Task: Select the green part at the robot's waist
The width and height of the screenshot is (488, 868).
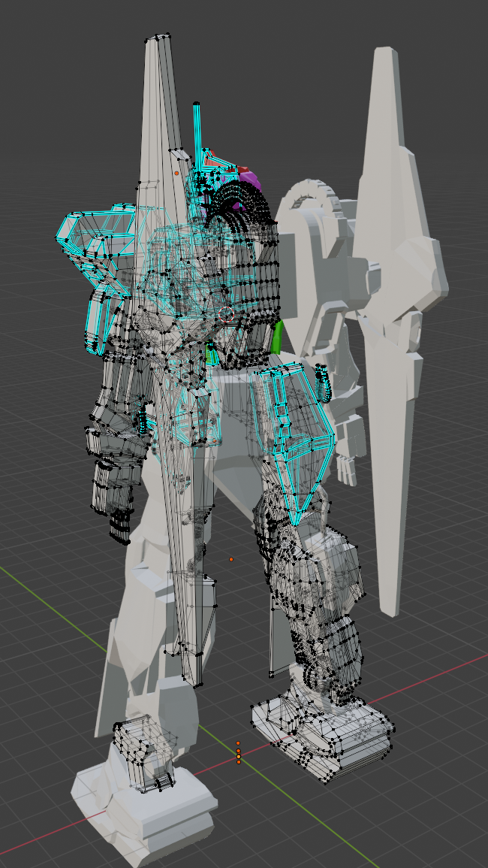Action: tap(278, 337)
